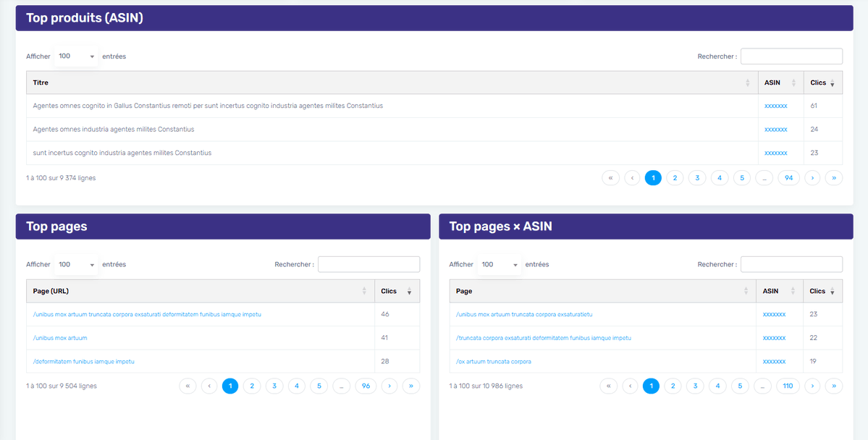
Task: Open ASIN link in row with 22 clics
Action: [x=774, y=338]
